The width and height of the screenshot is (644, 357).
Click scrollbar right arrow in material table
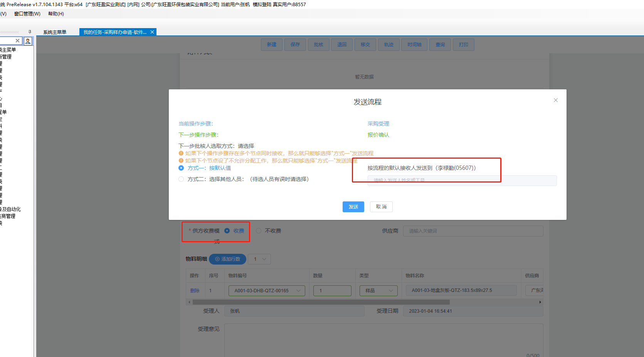point(540,302)
